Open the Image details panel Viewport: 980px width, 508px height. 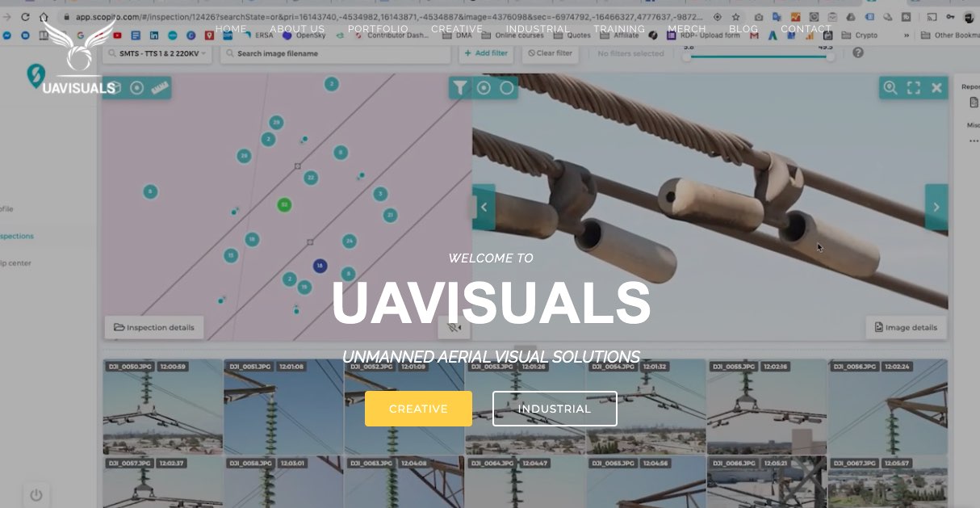906,327
